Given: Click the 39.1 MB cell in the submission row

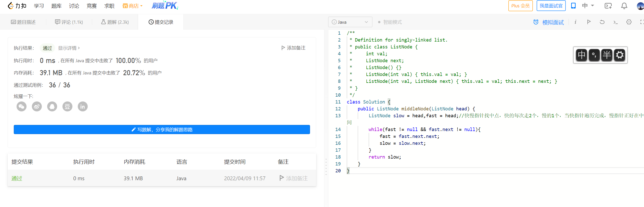Looking at the screenshot, I should [133, 178].
